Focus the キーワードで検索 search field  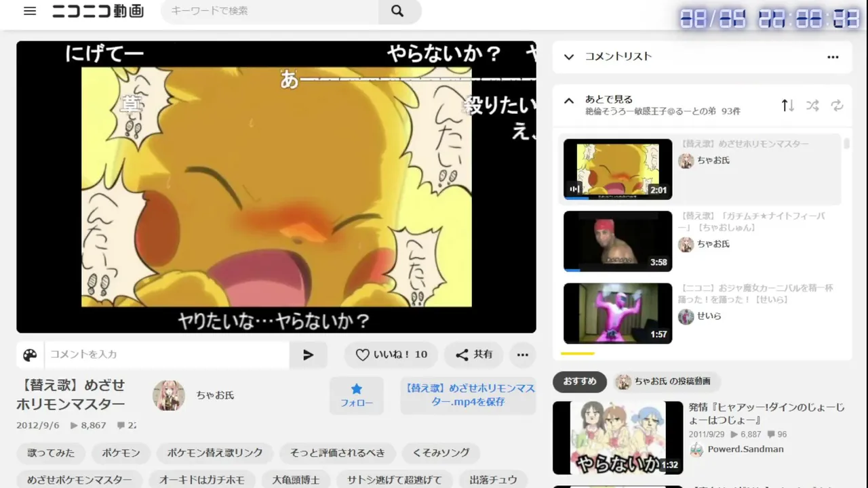tap(270, 11)
